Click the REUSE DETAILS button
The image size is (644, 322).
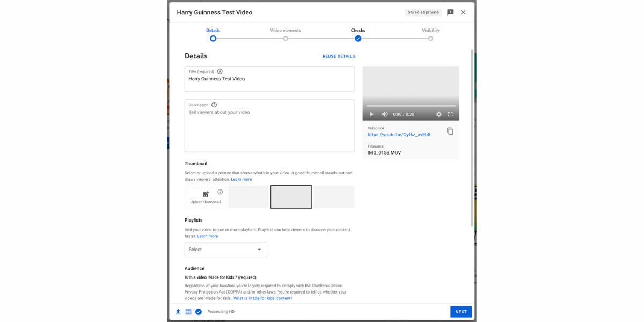[x=339, y=56]
